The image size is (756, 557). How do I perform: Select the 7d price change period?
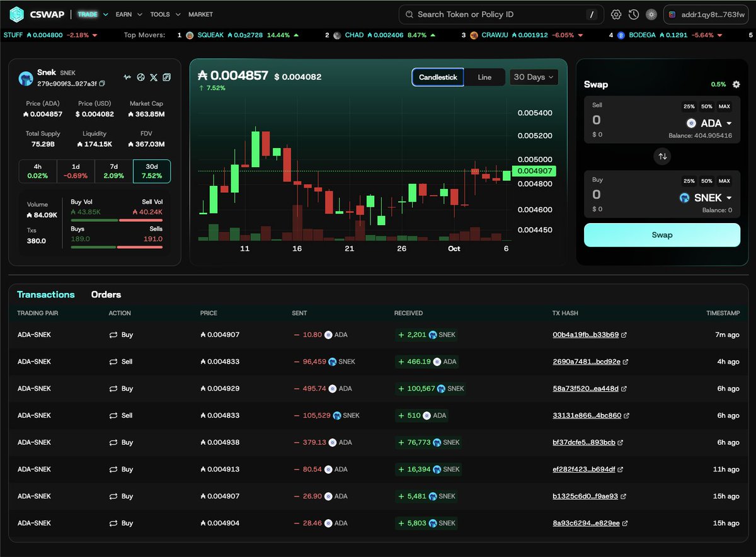[113, 171]
